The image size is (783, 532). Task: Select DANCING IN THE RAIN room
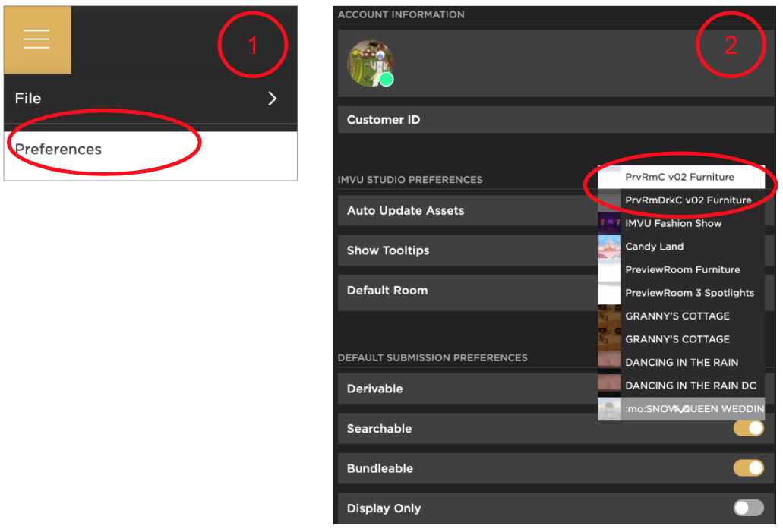tap(681, 362)
